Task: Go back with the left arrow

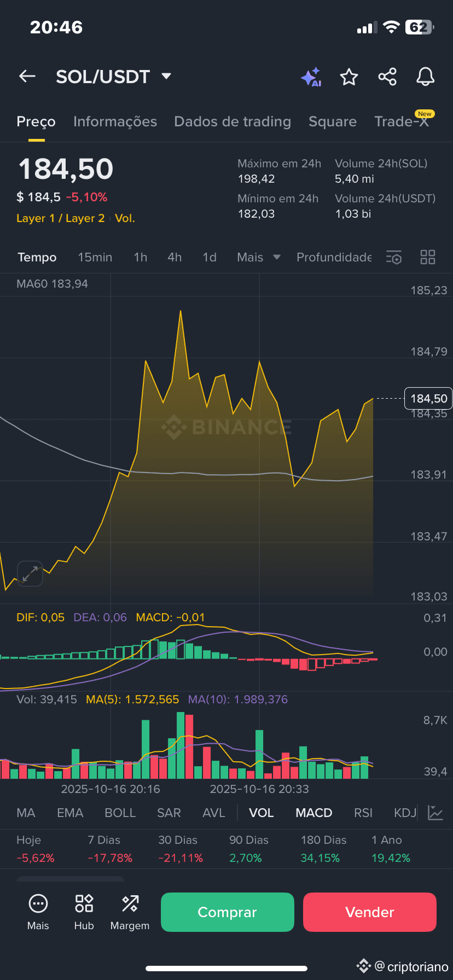Action: [27, 77]
